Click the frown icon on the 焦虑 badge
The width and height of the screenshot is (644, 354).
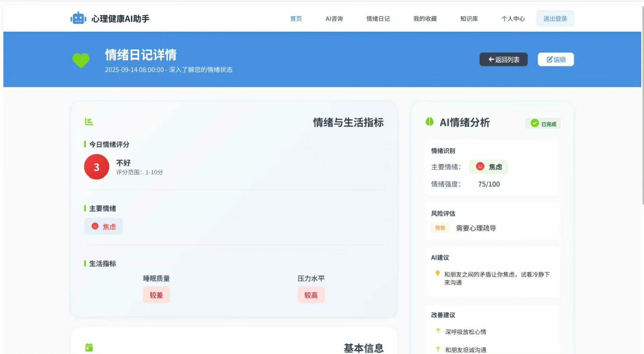coord(95,226)
